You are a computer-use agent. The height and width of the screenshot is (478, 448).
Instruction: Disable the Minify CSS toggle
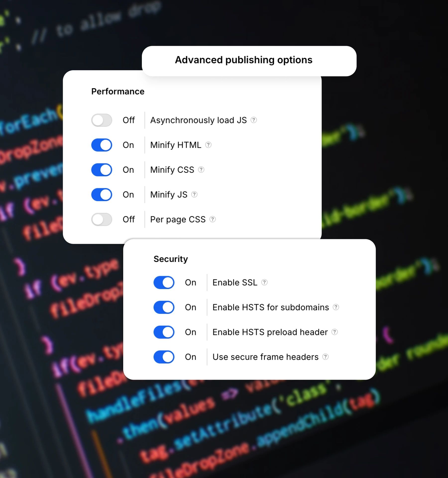102,170
